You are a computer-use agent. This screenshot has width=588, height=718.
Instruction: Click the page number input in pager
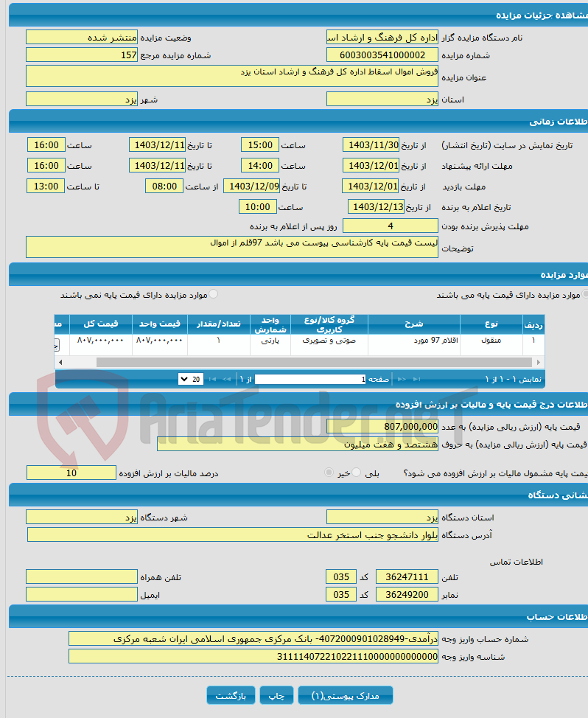point(310,379)
